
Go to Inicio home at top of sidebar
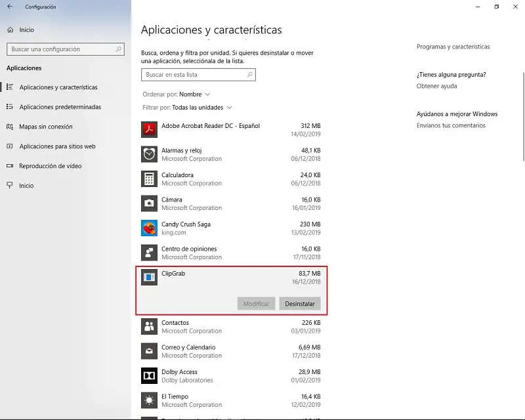coord(27,30)
